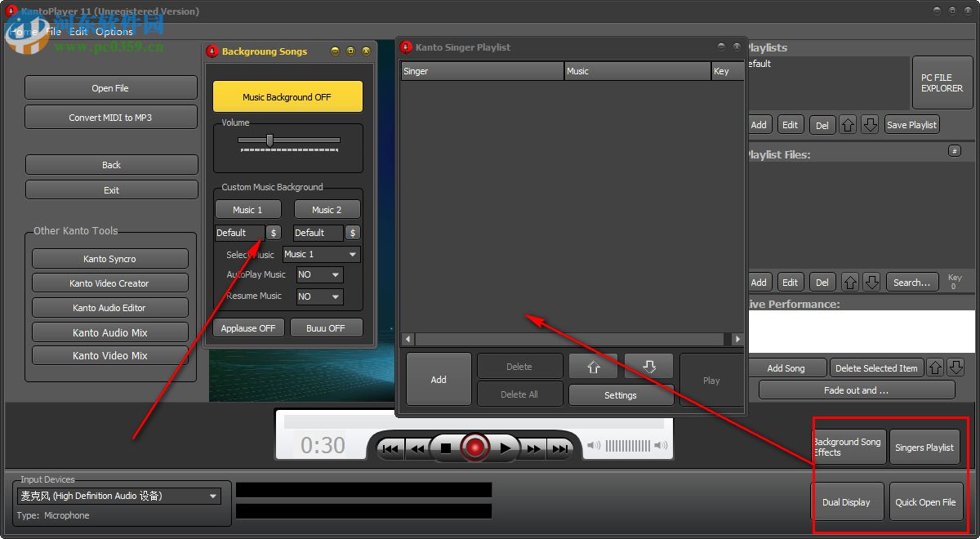Move Live Performance song up

pyautogui.click(x=936, y=368)
